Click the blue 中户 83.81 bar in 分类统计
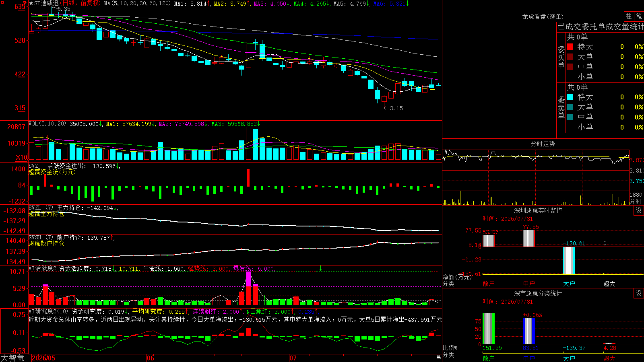The width and height of the screenshot is (644, 362). point(529,331)
